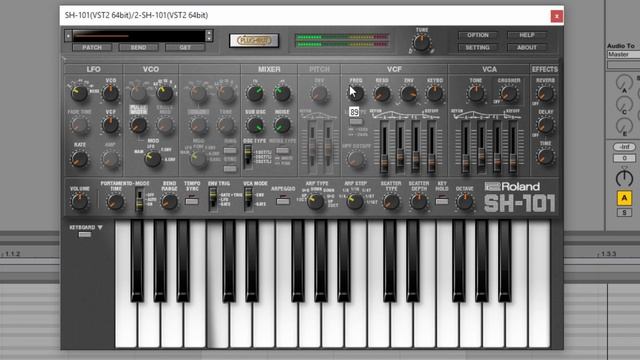Toggle the track activator A button in the DAW

coord(624,198)
